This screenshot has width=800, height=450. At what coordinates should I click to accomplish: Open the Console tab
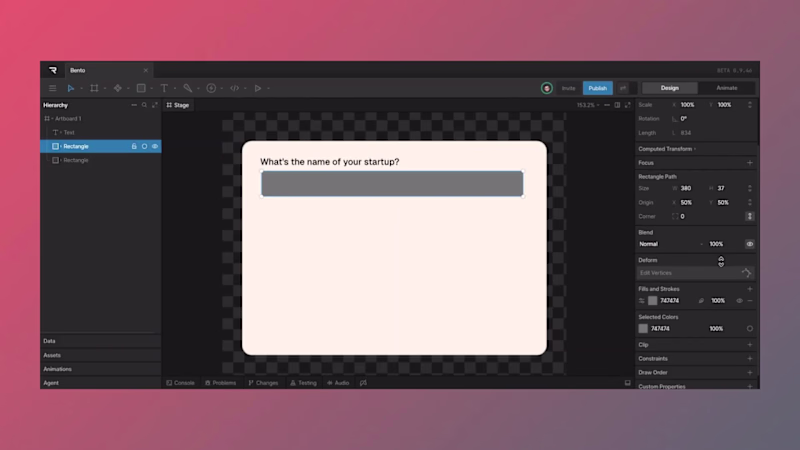(181, 383)
